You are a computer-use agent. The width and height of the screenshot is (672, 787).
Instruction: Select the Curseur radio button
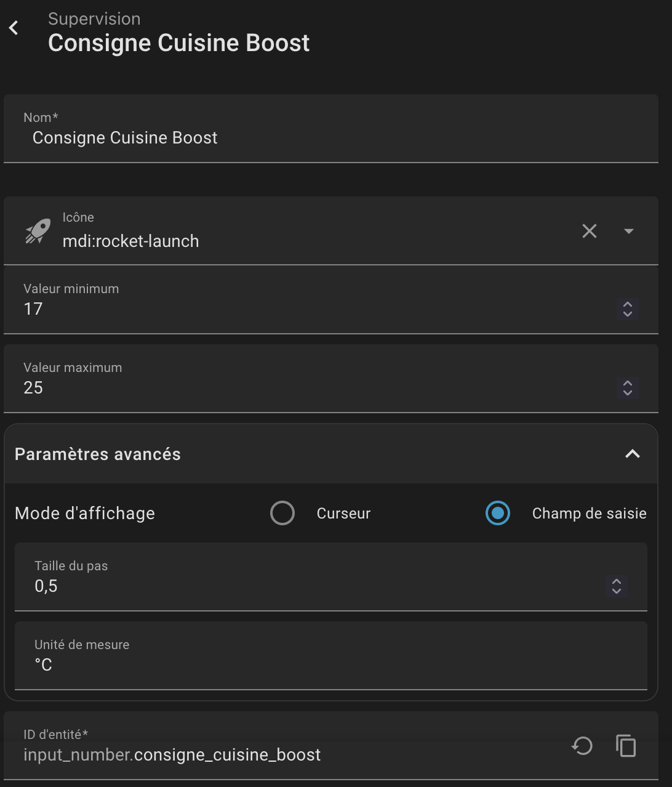(x=282, y=513)
